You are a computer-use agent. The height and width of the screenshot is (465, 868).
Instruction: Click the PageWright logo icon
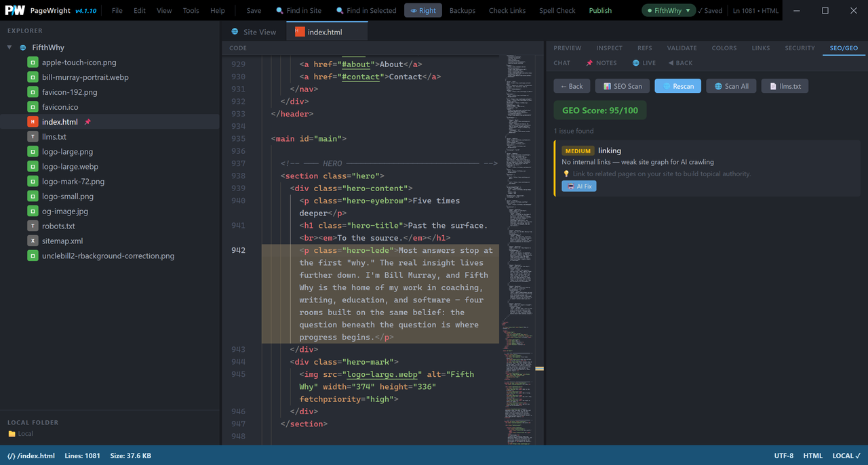point(15,10)
